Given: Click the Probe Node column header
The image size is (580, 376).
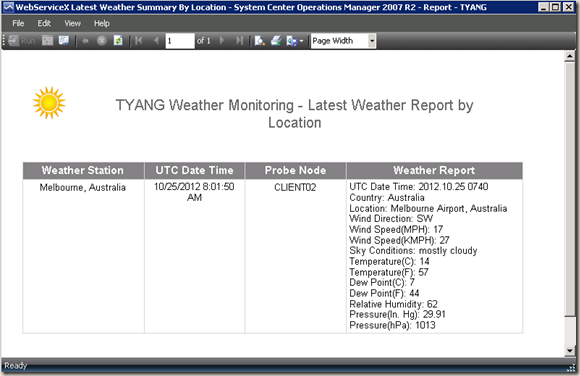Looking at the screenshot, I should 295,170.
